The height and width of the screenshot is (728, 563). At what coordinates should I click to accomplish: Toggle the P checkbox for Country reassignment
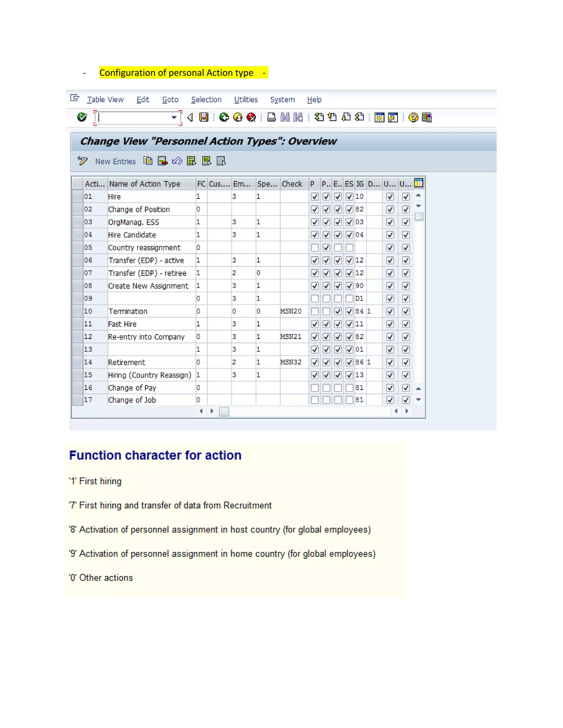[314, 248]
